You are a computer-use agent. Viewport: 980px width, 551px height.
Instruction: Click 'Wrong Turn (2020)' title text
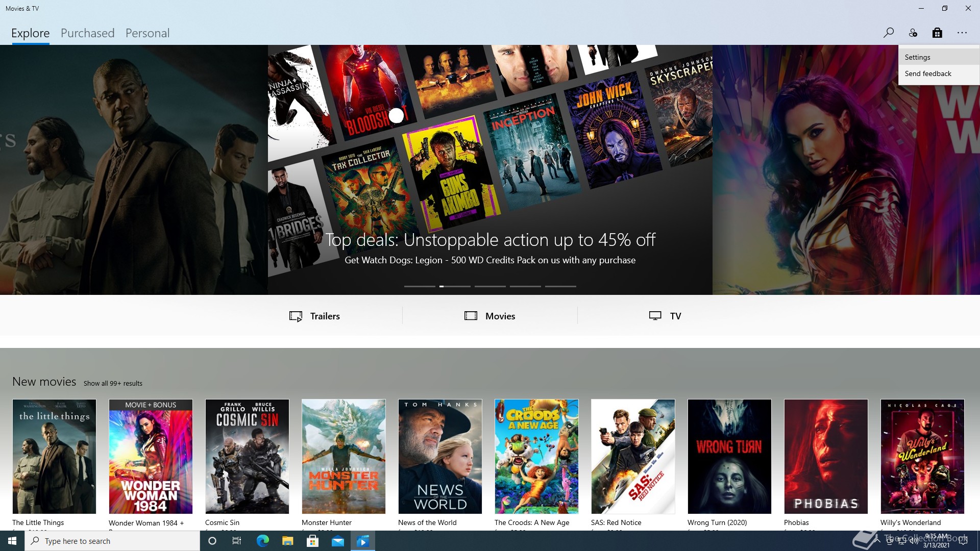[717, 522]
